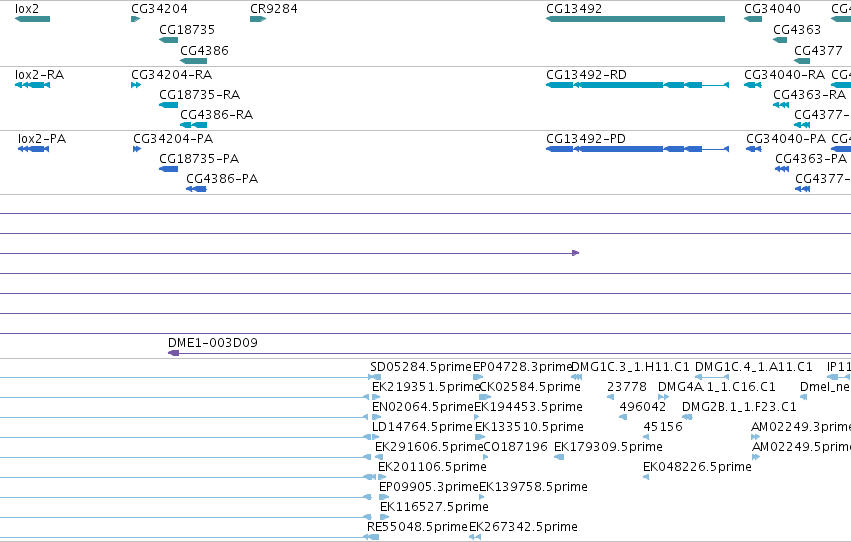This screenshot has width=851, height=542.
Task: Click the RE55048.5prime EST label
Action: [417, 526]
